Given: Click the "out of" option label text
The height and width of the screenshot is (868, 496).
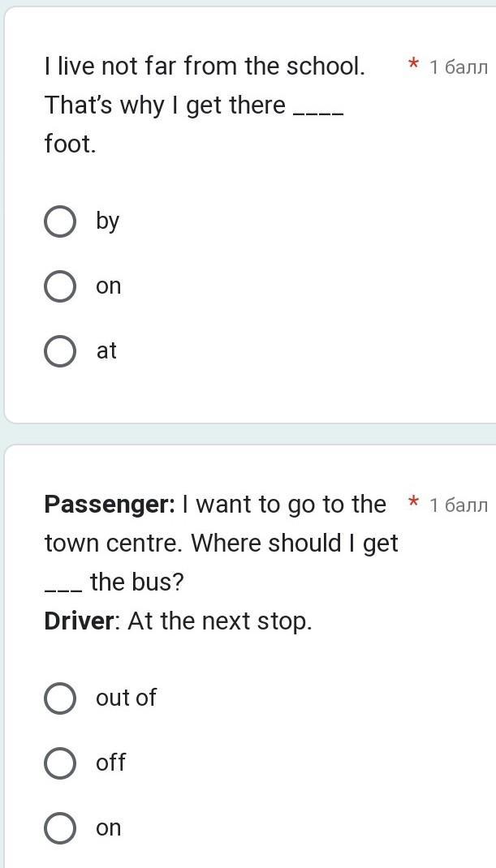Looking at the screenshot, I should 126,698.
